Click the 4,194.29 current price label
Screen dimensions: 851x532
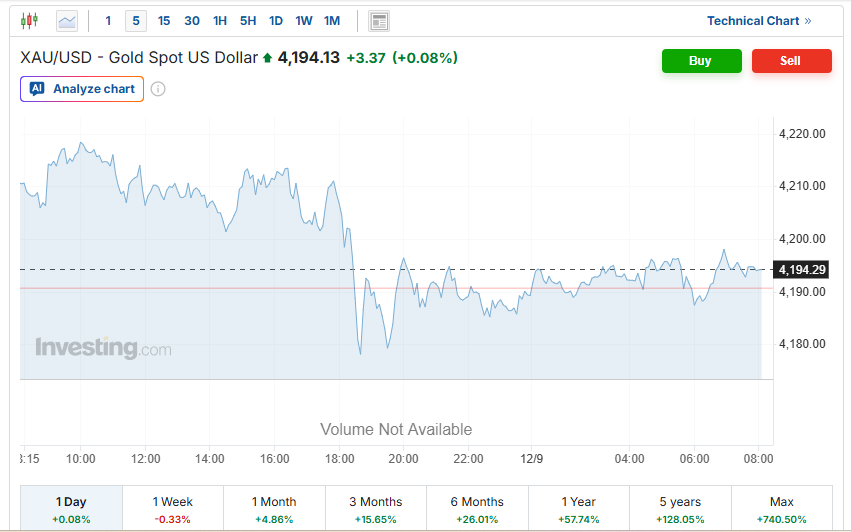click(802, 269)
